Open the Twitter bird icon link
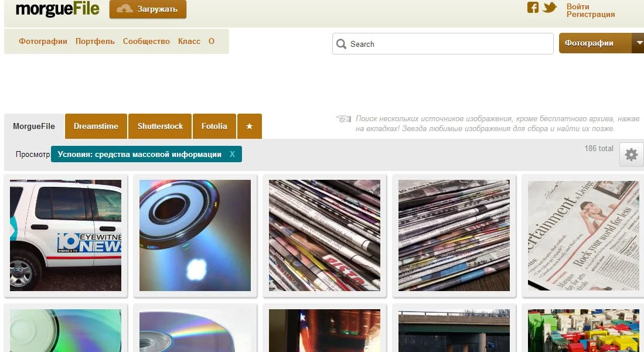 point(550,8)
